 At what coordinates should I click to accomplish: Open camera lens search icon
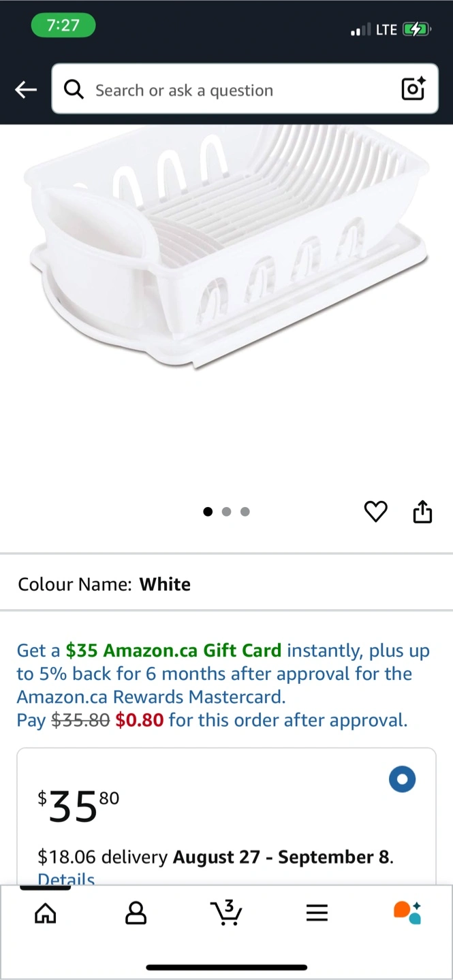(x=413, y=89)
